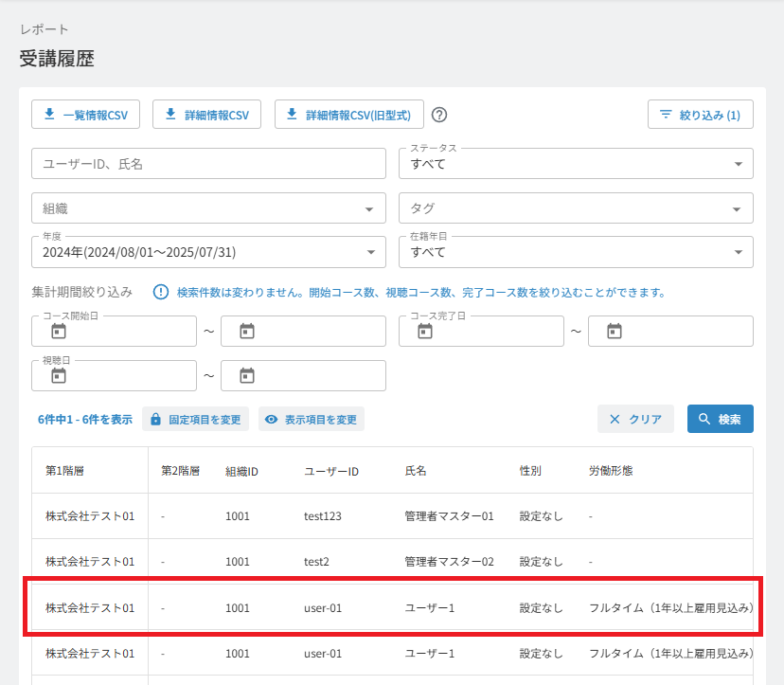Clear filters with クリア button
Screen dimensions: 784x685
click(x=635, y=419)
